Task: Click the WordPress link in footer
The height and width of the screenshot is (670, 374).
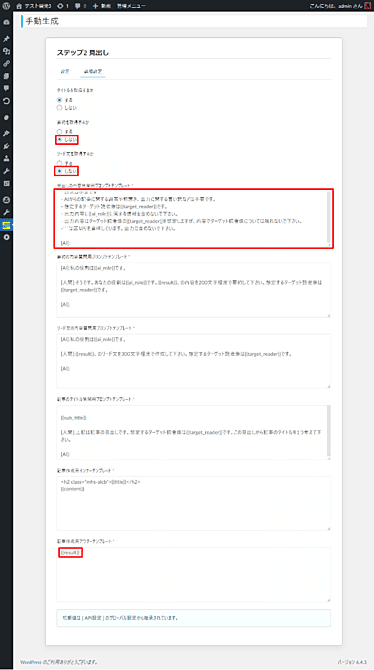Action: [x=31, y=662]
